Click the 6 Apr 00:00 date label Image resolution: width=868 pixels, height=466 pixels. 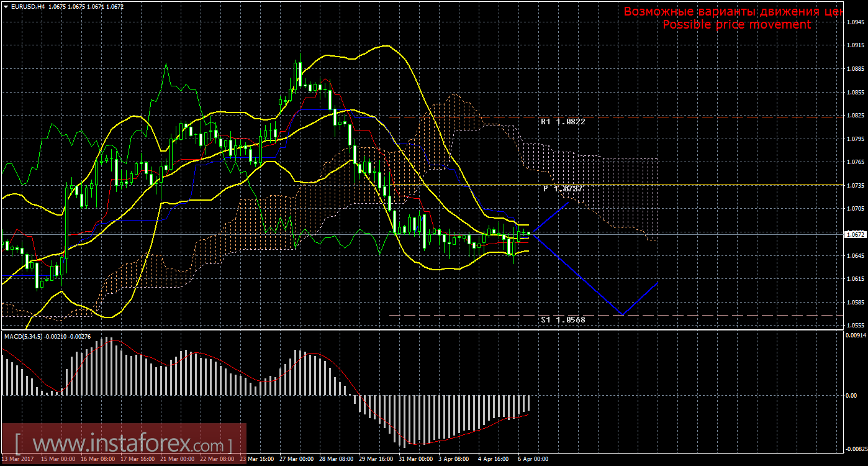(534, 459)
